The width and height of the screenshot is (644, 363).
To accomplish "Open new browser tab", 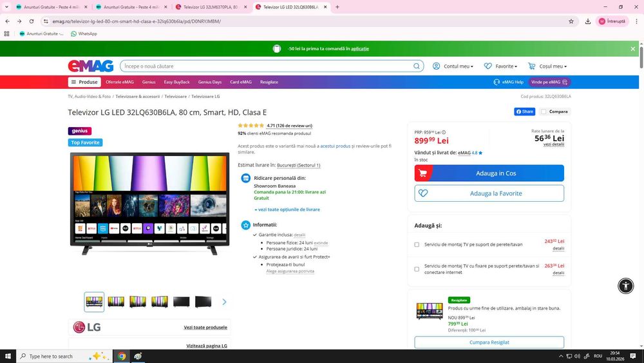I will [337, 7].
